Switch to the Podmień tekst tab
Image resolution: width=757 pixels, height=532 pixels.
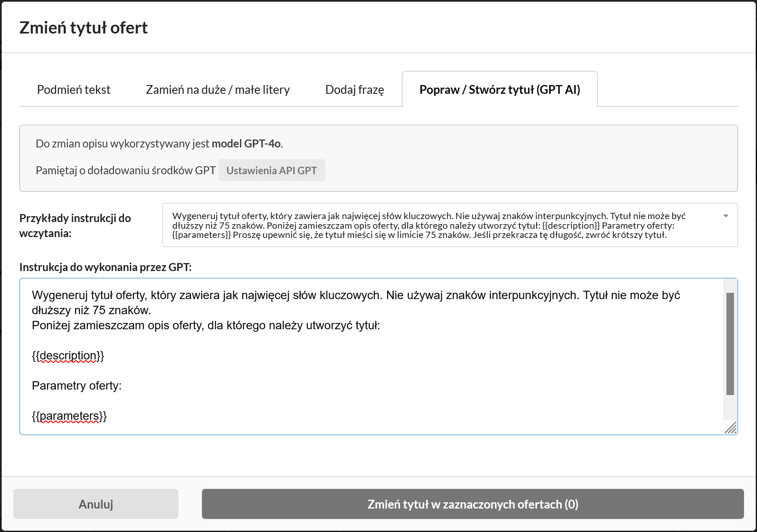pos(74,90)
